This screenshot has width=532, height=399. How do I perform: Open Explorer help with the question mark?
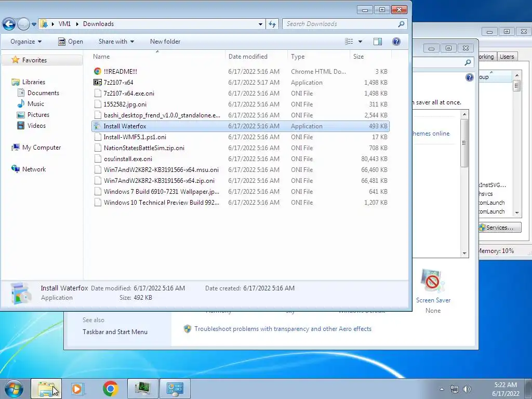point(396,42)
